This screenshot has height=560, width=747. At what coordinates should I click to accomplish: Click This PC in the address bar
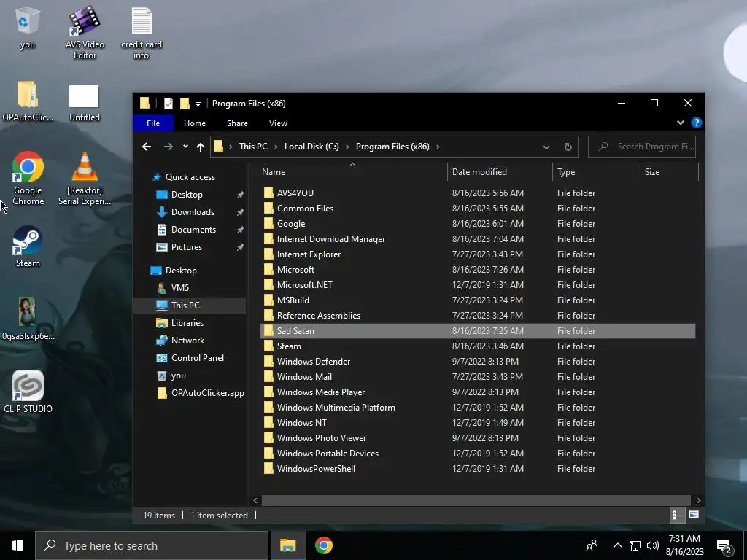click(x=253, y=147)
